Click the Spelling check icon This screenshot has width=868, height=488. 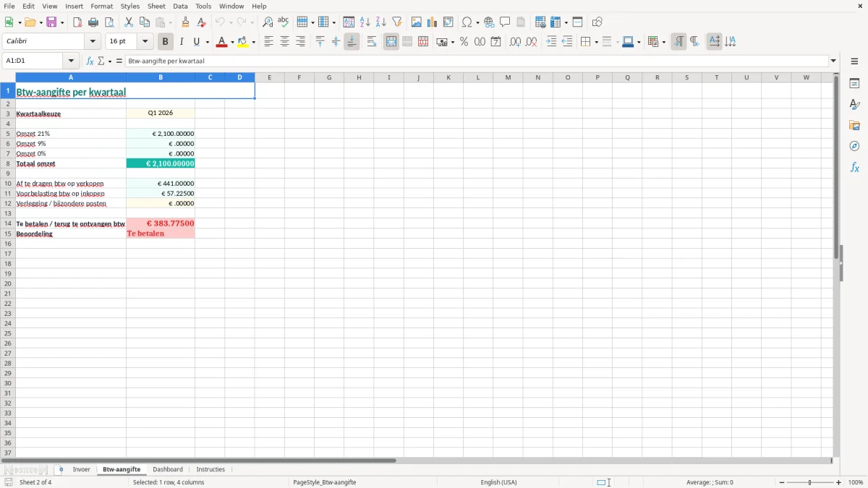click(x=284, y=22)
